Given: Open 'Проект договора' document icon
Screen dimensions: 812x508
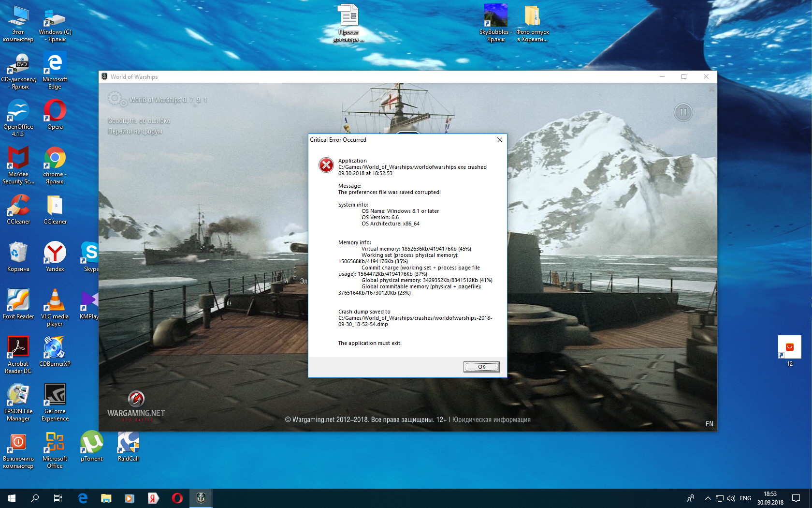Looking at the screenshot, I should (x=348, y=24).
